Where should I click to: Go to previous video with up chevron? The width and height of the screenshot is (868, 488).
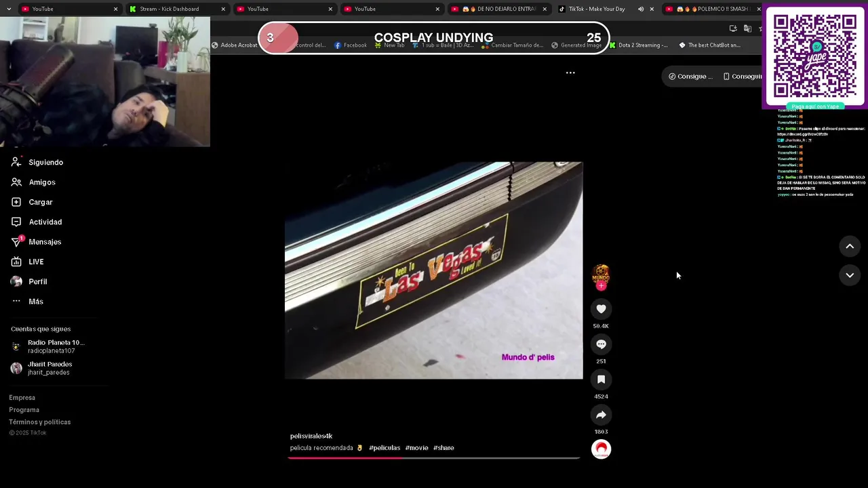[x=850, y=247]
